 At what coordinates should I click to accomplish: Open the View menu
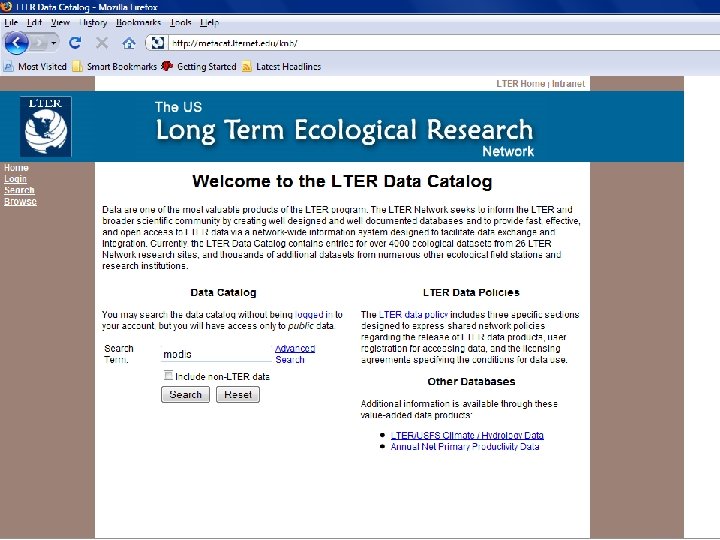point(60,22)
